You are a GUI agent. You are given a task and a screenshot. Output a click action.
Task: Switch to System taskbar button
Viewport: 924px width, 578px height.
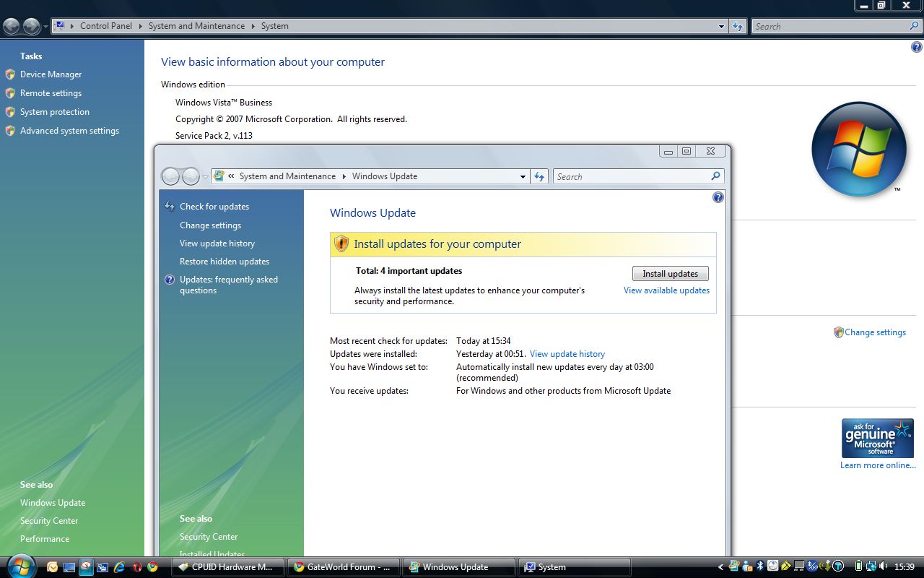point(575,567)
